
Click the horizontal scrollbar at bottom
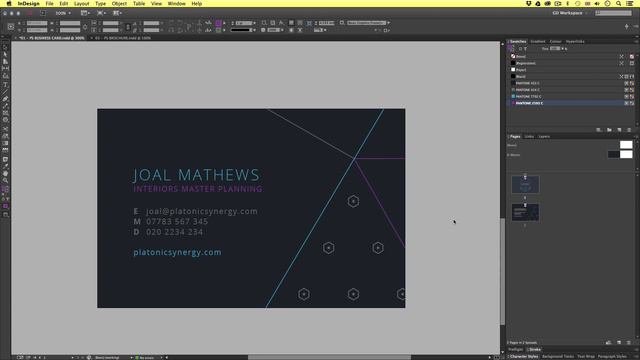click(x=329, y=357)
